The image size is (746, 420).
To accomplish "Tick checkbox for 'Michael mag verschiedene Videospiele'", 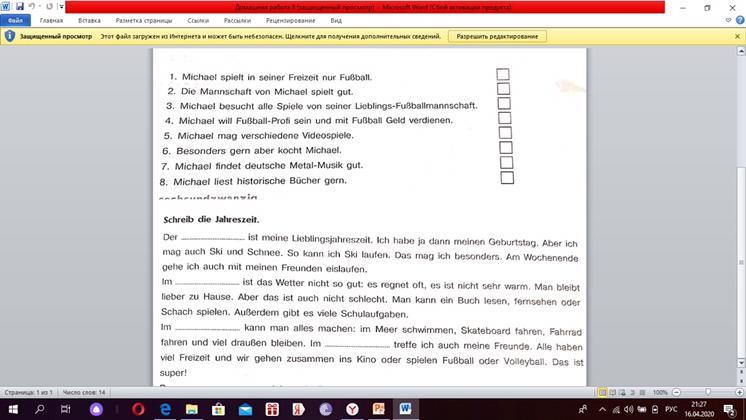I will 505,133.
